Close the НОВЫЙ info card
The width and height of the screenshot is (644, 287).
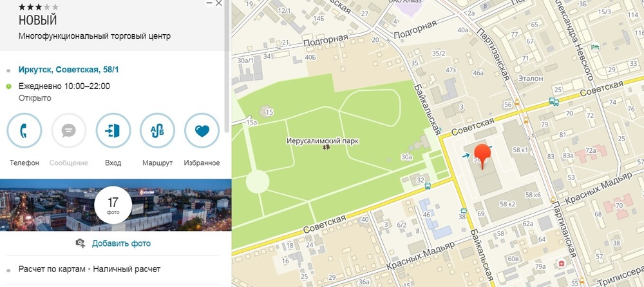pos(219,3)
